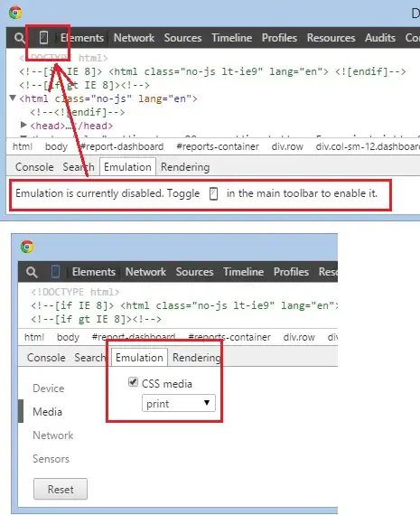Viewport: 420px width, 515px height.
Task: Open the Search drawer tab in the top window
Action: point(79,167)
